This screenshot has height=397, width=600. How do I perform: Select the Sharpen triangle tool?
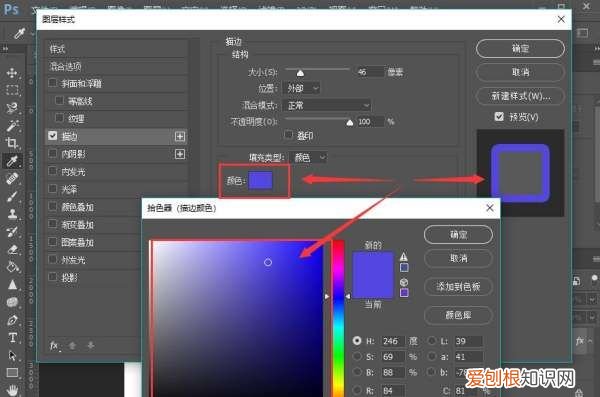click(12, 284)
